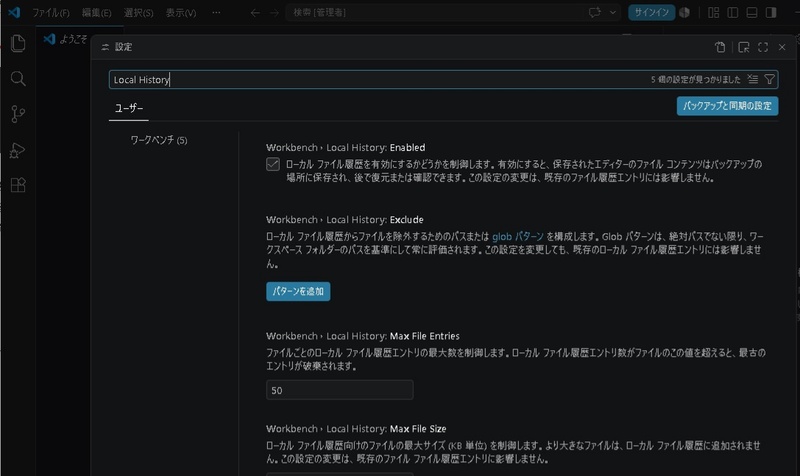Viewport: 800px width, 476px height.
Task: Go back with the left arrow
Action: [255, 13]
